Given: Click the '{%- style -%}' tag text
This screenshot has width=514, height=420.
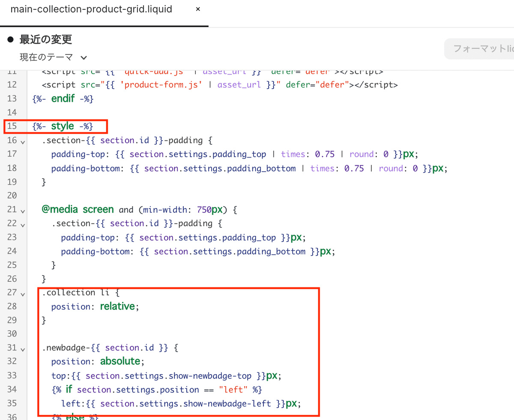Looking at the screenshot, I should coord(63,126).
